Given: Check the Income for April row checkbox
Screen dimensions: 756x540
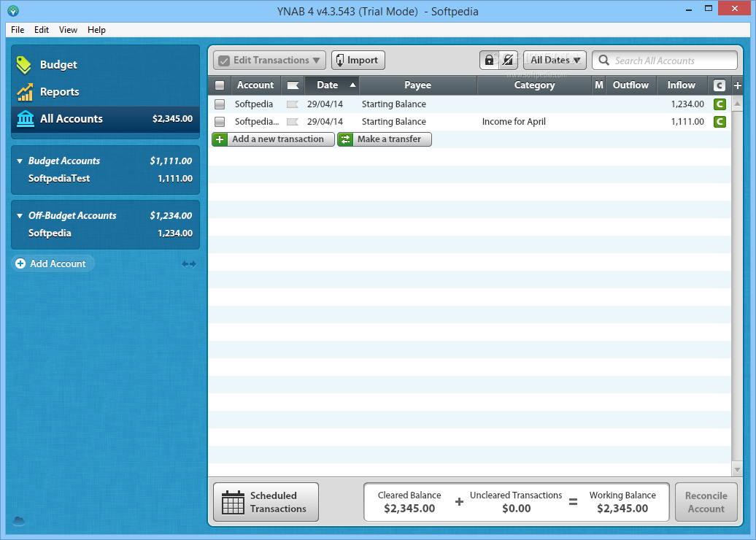Looking at the screenshot, I should coord(220,121).
